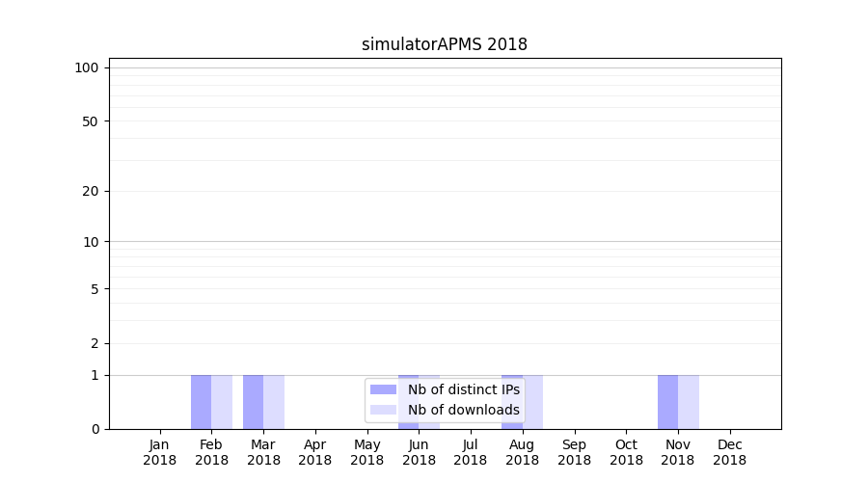868x482 pixels.
Task: Select the November downloads bar
Action: coord(689,402)
